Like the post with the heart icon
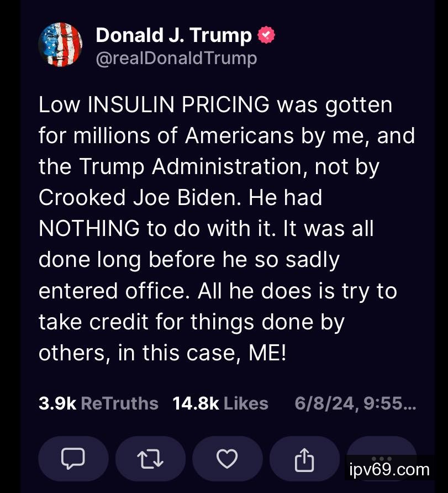 tap(226, 459)
